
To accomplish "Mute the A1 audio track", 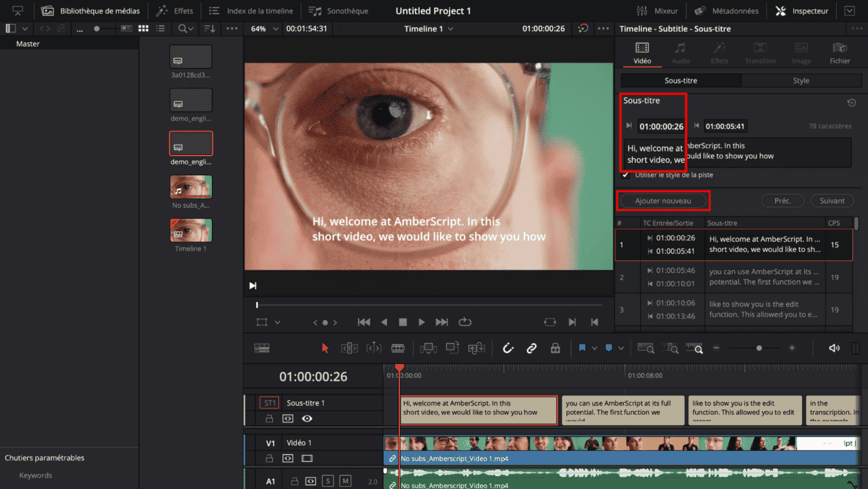I will point(345,482).
